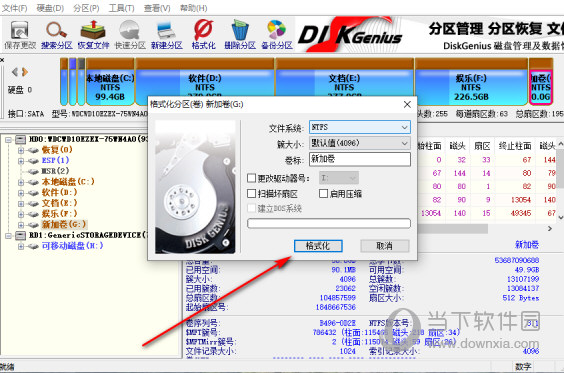Click drive icon beside 文档(E:) in tree
564x373 pixels.
click(x=33, y=204)
